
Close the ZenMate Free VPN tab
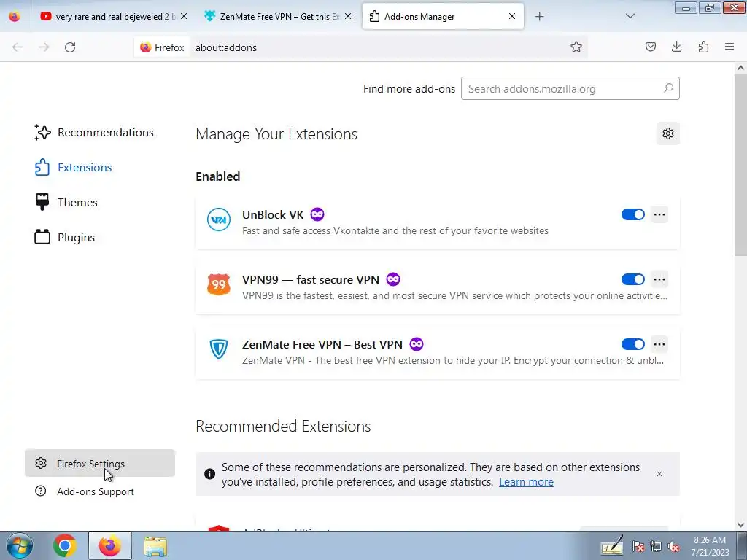click(348, 16)
